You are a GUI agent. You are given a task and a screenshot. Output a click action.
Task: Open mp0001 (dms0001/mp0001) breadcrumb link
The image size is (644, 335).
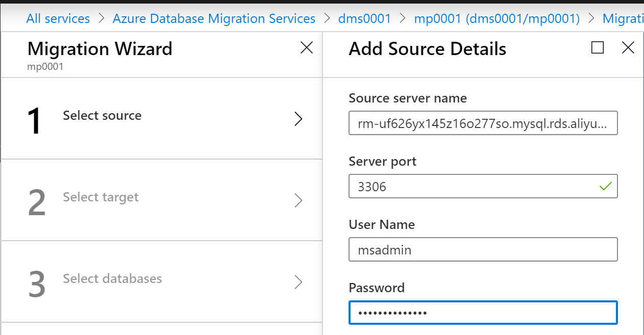coord(497,19)
